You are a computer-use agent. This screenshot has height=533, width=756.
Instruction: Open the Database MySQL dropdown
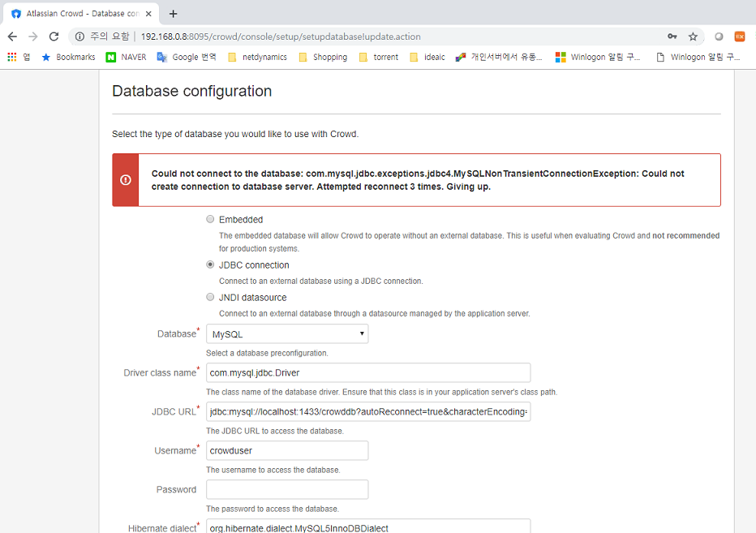tap(287, 333)
